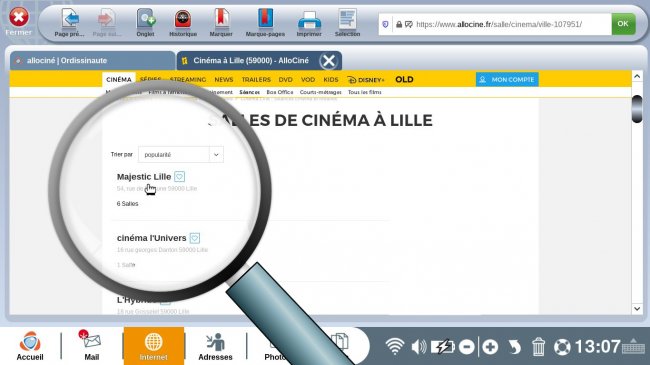Open Adresses in bottom bar
The height and width of the screenshot is (365, 650).
[x=215, y=346]
